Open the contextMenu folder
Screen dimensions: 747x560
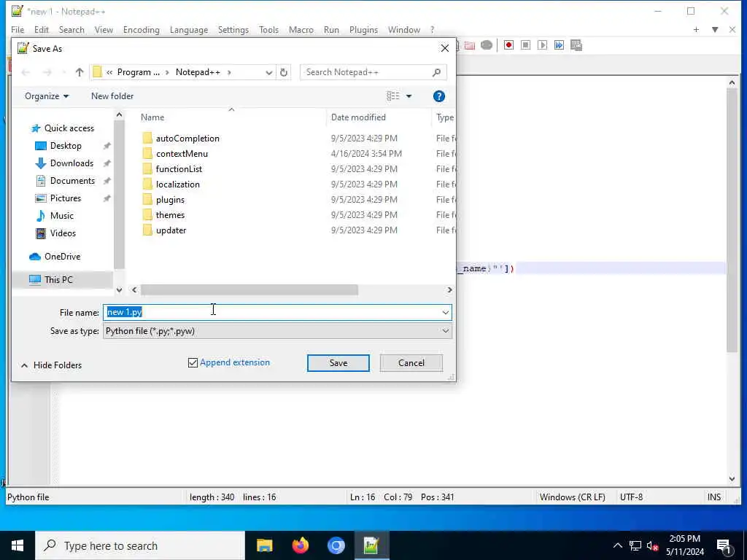coord(182,153)
